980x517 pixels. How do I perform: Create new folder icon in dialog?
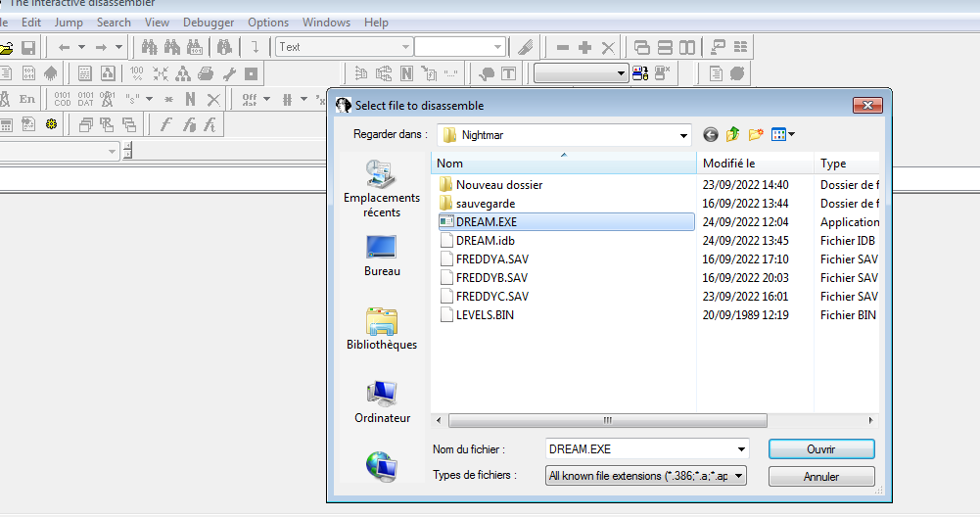click(756, 134)
